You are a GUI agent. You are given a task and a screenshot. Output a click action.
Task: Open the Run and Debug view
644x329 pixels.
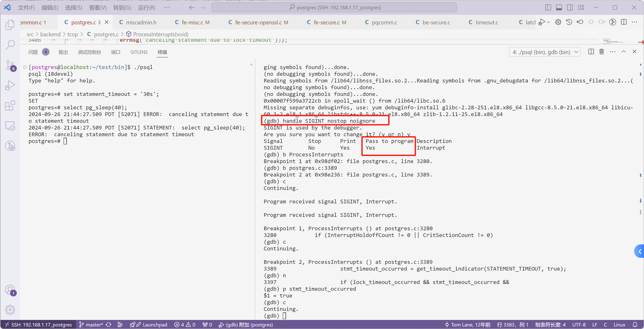pyautogui.click(x=10, y=85)
